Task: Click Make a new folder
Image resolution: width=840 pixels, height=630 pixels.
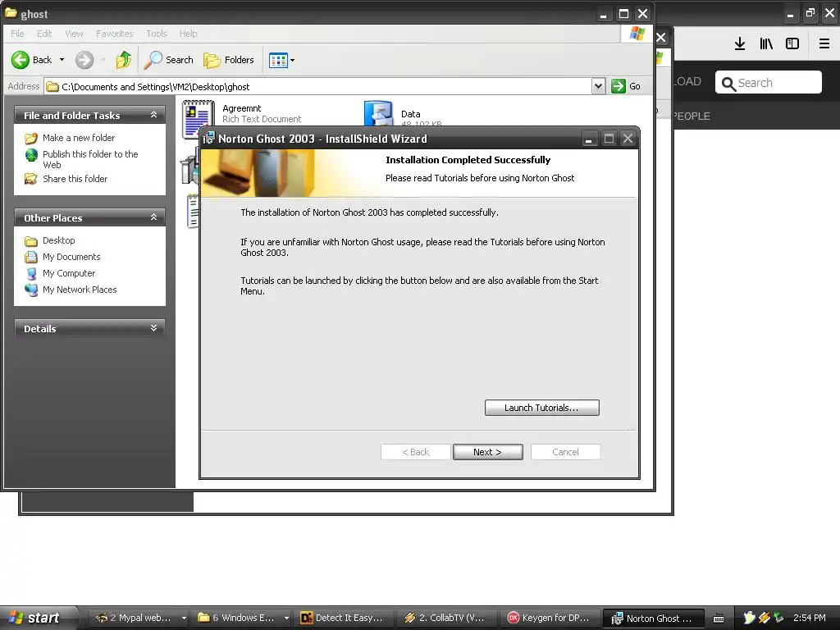Action: (x=79, y=138)
